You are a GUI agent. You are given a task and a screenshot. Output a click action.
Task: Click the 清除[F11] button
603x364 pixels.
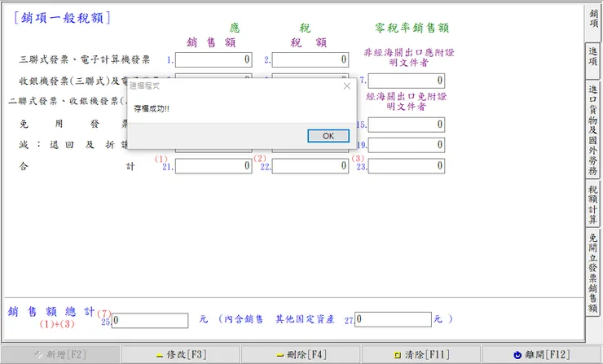tap(421, 354)
